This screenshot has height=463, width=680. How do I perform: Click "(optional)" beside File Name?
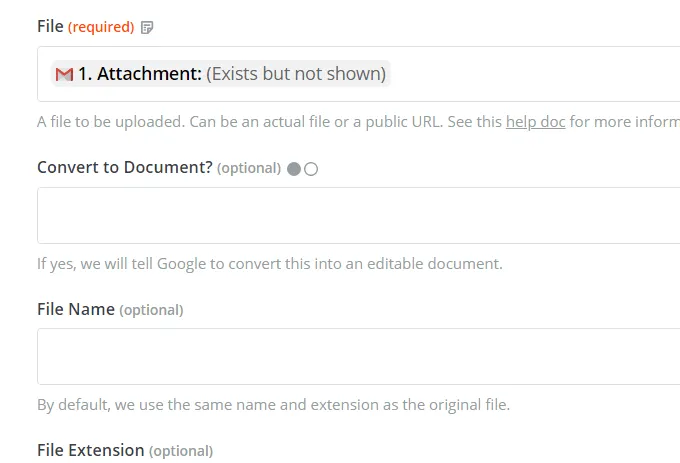pos(151,310)
